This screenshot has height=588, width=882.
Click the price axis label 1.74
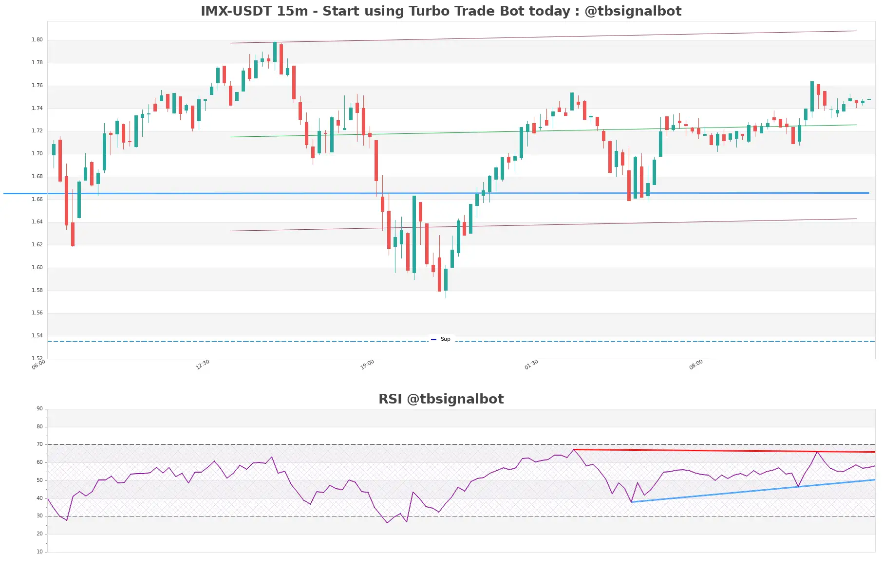pos(37,109)
